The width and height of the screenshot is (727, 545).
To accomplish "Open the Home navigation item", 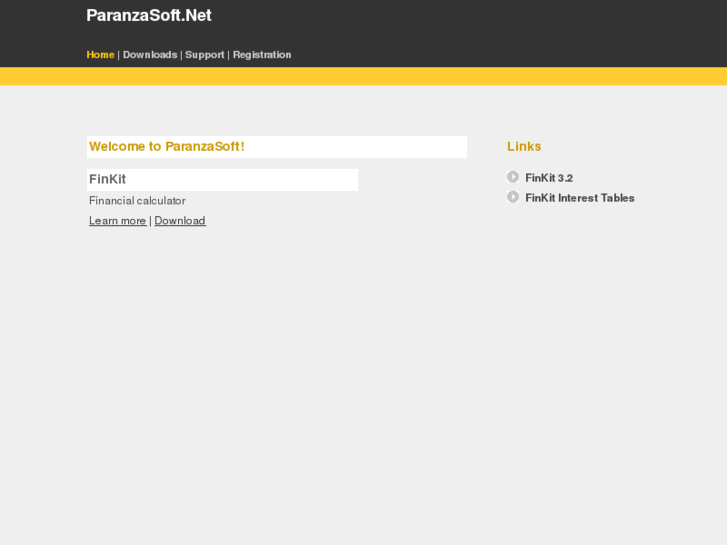I will coord(100,55).
